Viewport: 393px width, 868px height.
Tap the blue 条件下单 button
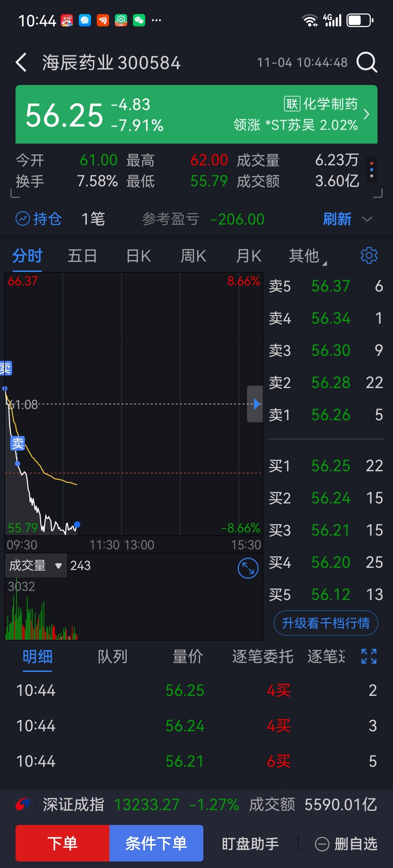point(156,843)
